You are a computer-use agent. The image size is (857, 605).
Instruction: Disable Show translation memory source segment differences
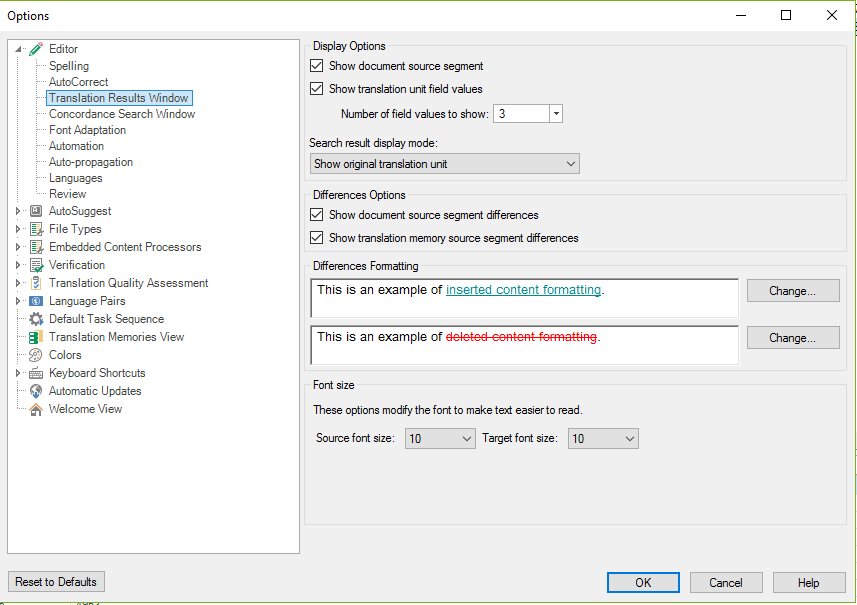[x=316, y=238]
